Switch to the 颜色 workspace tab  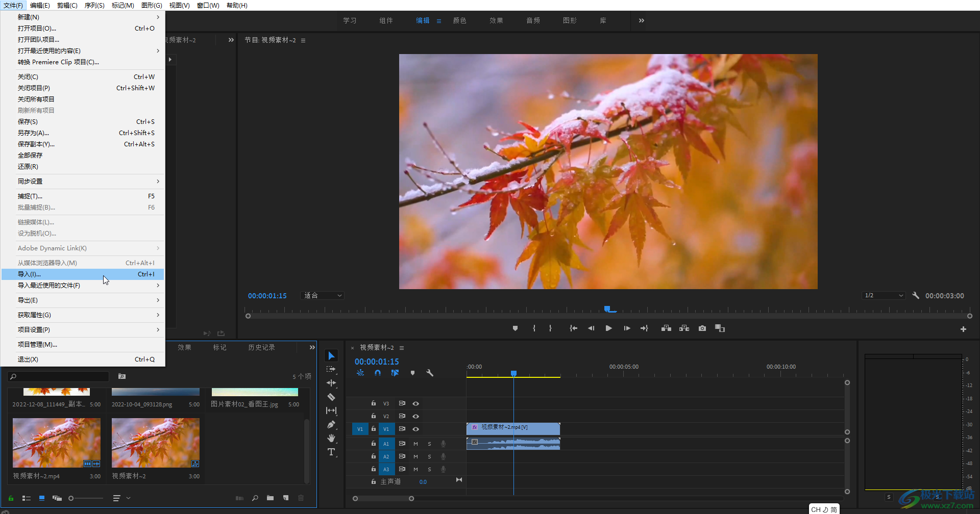tap(459, 20)
